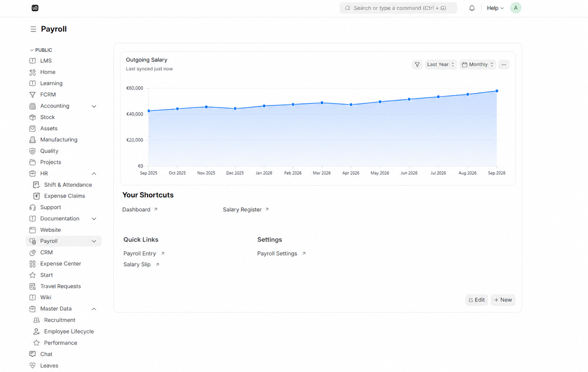Expand the Payroll sidebar chevron

tap(94, 241)
